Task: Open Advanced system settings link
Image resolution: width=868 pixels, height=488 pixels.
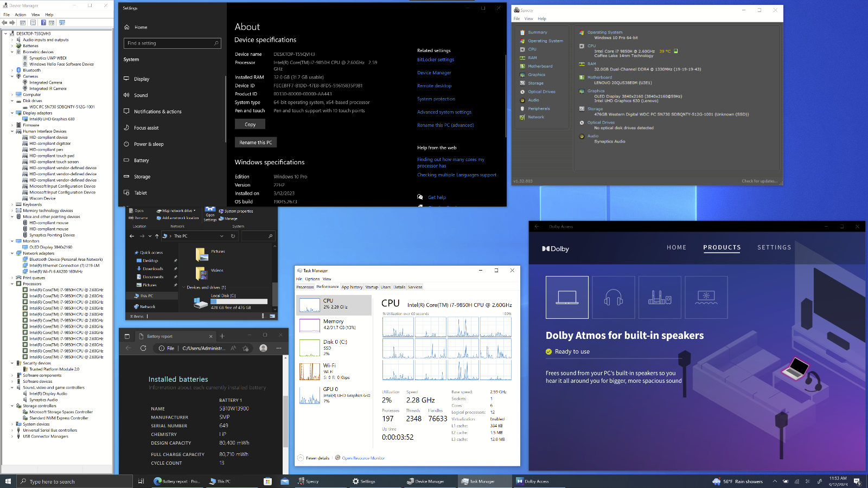Action: [x=444, y=112]
